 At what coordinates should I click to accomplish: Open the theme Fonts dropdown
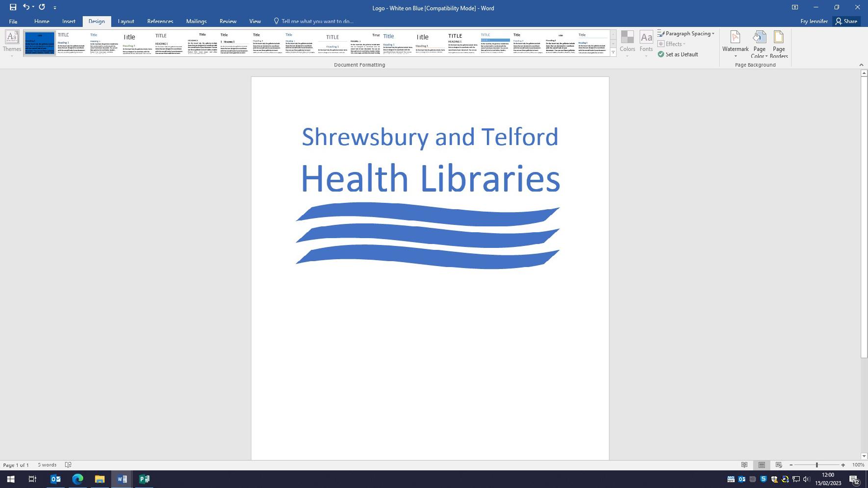coord(646,44)
